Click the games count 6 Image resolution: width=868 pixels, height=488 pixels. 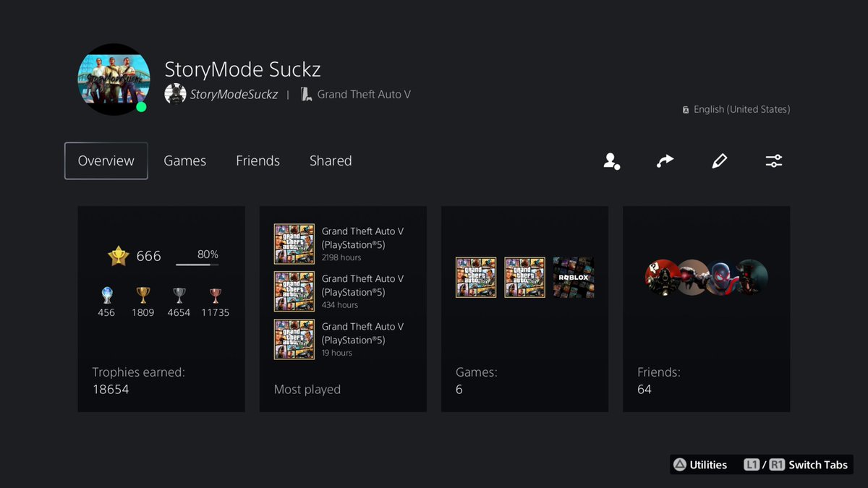tap(459, 390)
